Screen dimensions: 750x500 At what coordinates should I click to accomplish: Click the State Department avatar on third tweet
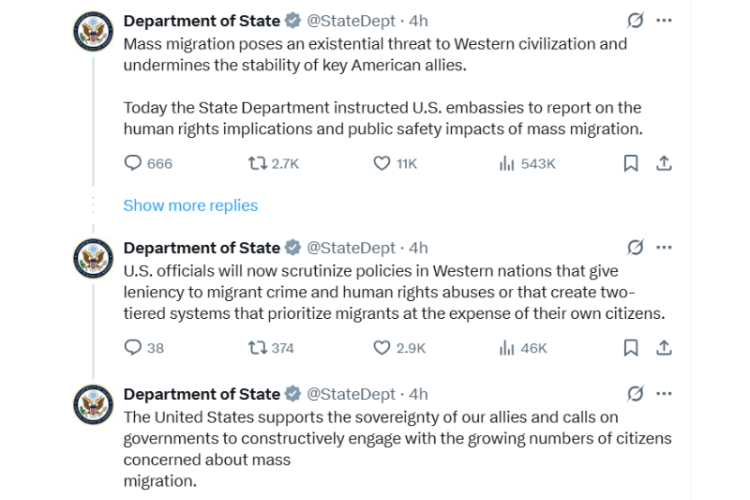(95, 406)
